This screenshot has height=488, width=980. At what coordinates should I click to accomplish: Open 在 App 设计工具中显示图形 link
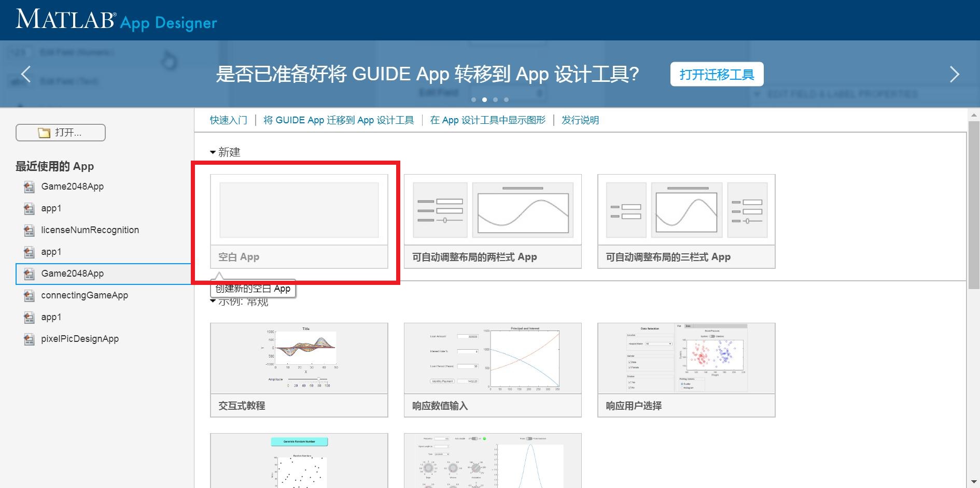point(488,120)
